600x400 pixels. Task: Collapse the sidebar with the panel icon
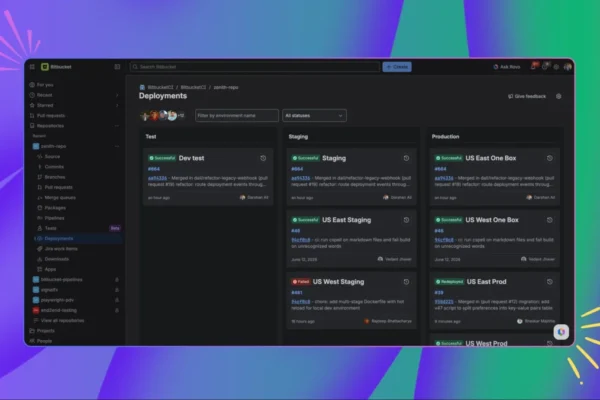point(117,67)
